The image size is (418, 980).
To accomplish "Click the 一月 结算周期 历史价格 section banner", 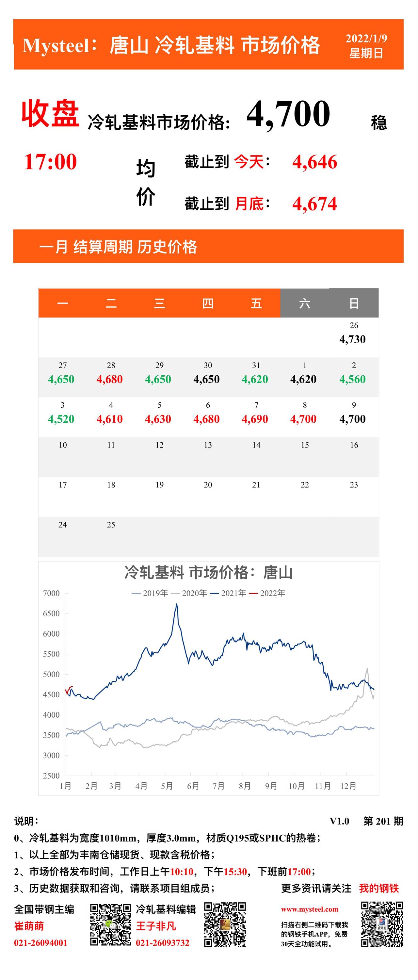I will (208, 246).
